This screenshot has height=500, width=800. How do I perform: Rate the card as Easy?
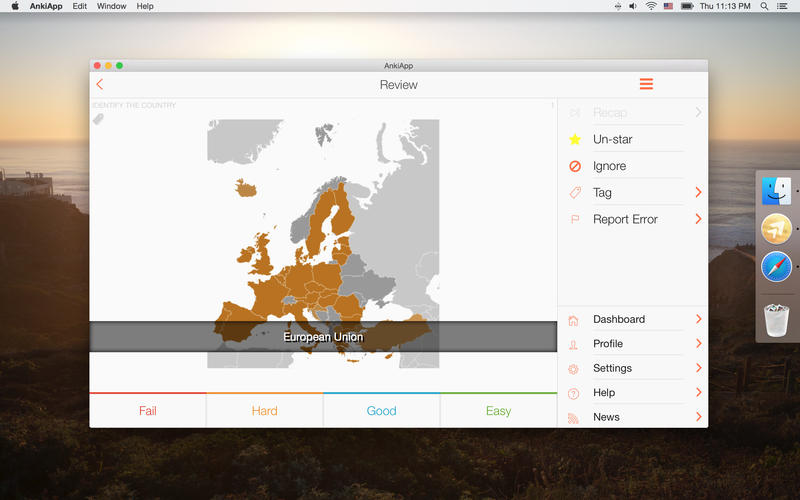(x=498, y=411)
